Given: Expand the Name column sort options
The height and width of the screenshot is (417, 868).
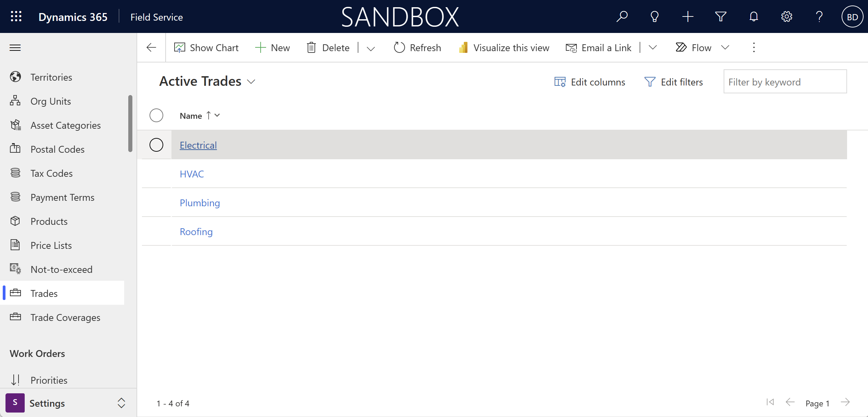Looking at the screenshot, I should pos(217,115).
